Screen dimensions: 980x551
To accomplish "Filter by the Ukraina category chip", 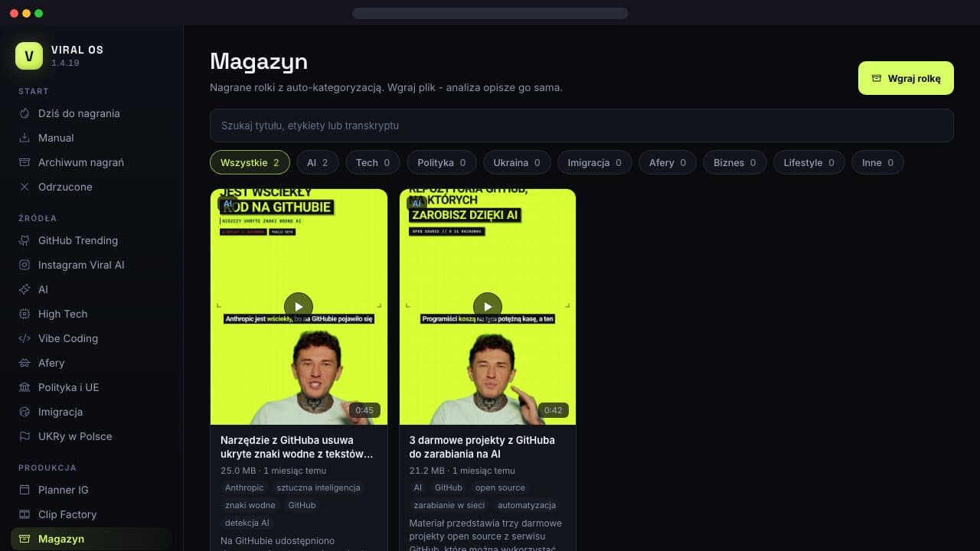I will 517,162.
